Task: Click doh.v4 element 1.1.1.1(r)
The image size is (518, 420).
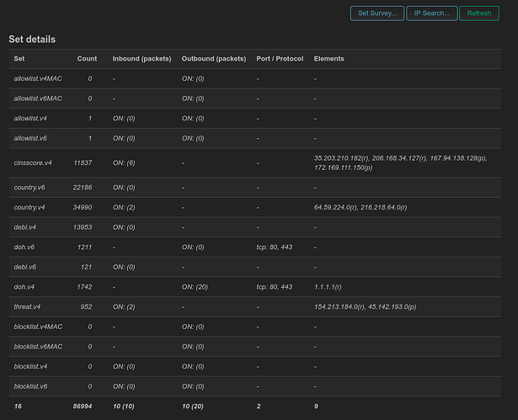Action: point(328,287)
